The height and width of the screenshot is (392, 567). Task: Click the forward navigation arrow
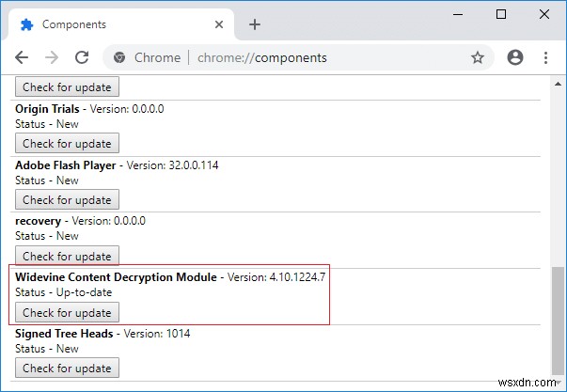(x=52, y=57)
